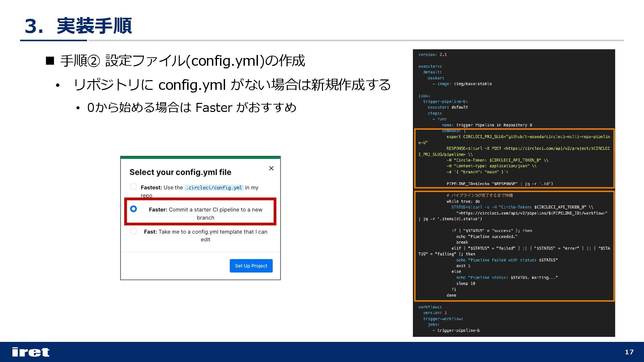Select the Faster starter pipeline radio
644x362 pixels.
coord(133,209)
